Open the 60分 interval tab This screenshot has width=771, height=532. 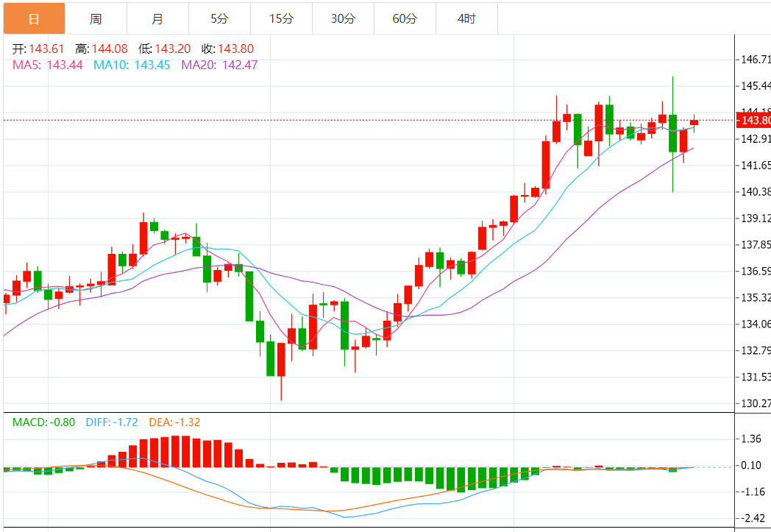405,18
